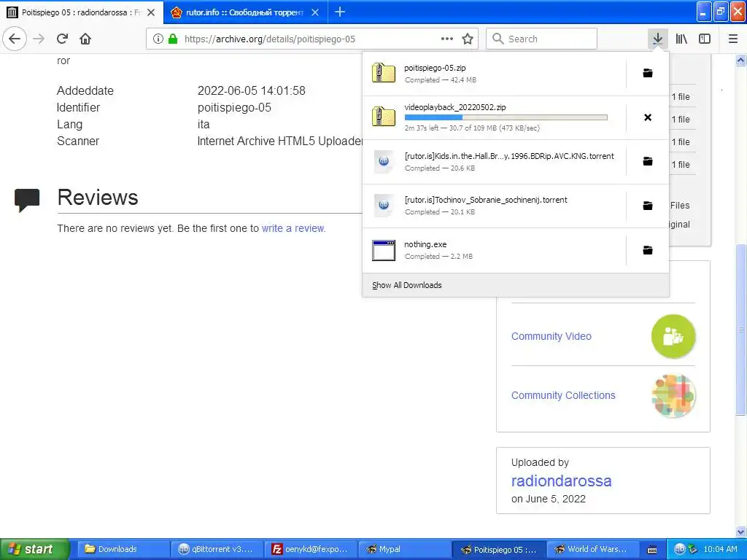Open the Tochinov_Sobranie_sochinenij.torrent entry
This screenshot has height=560, width=747.
[494, 206]
